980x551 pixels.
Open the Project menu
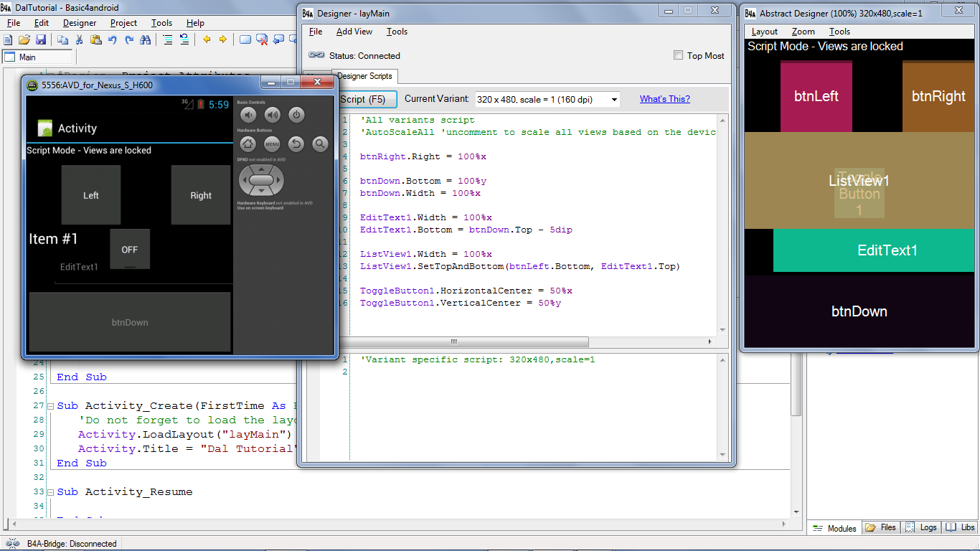(123, 23)
